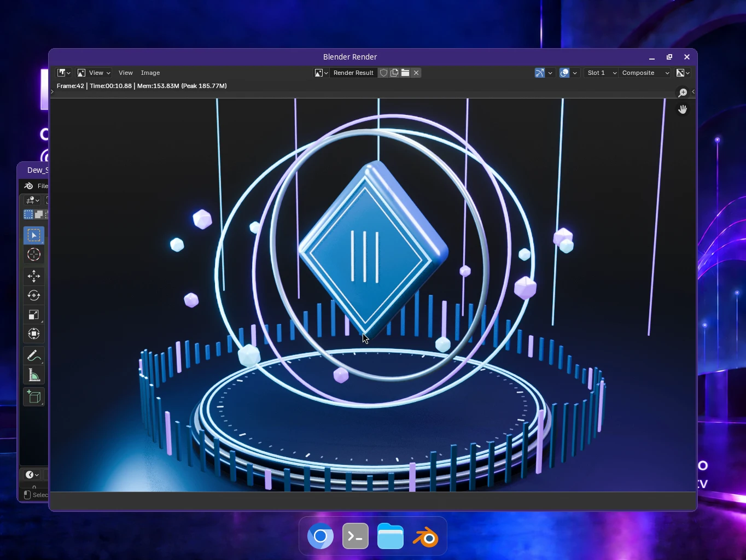
Task: Select the Add Cube tool
Action: (x=34, y=397)
